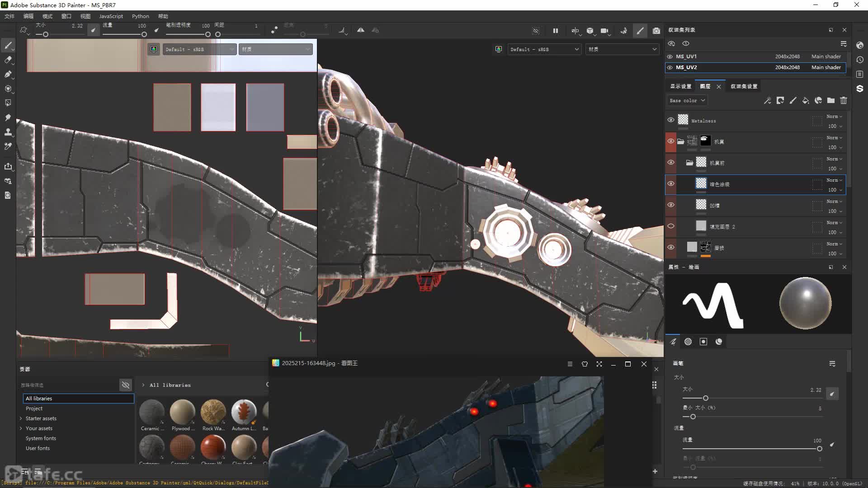Open User fonts library

(38, 448)
